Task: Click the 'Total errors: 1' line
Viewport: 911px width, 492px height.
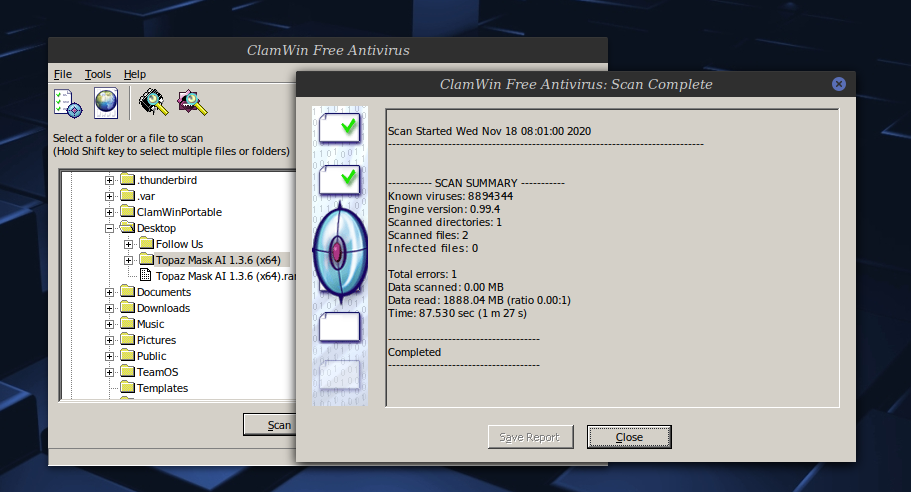Action: point(422,274)
